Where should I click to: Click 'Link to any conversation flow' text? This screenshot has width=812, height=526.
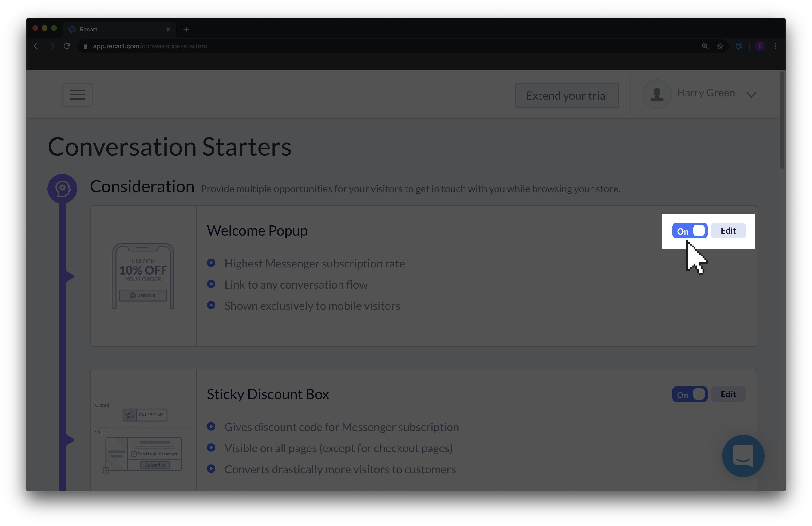click(x=296, y=285)
